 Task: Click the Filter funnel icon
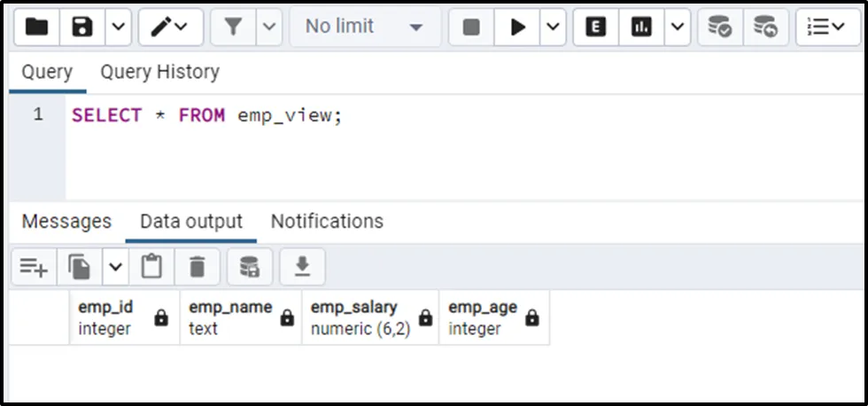click(233, 27)
